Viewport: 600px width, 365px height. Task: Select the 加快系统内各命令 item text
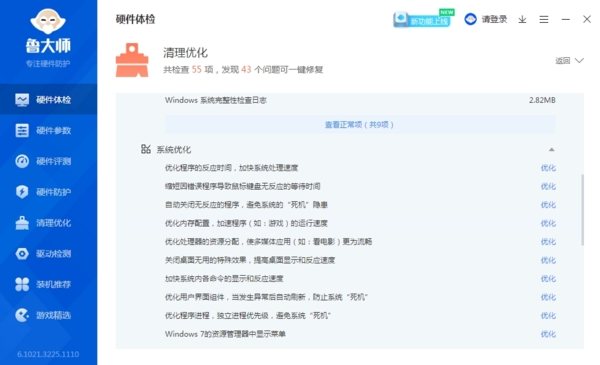(224, 279)
